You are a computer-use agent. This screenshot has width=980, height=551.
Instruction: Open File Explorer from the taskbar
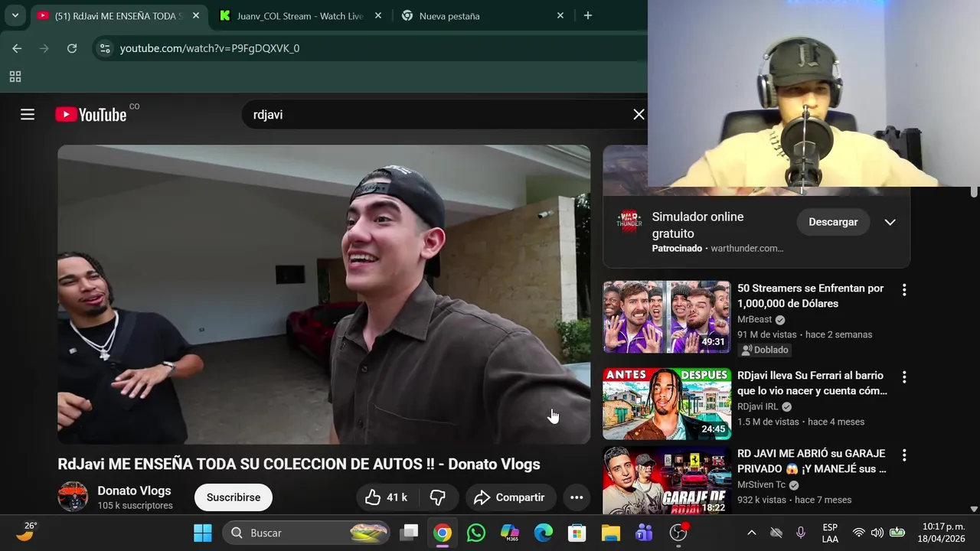(x=610, y=533)
